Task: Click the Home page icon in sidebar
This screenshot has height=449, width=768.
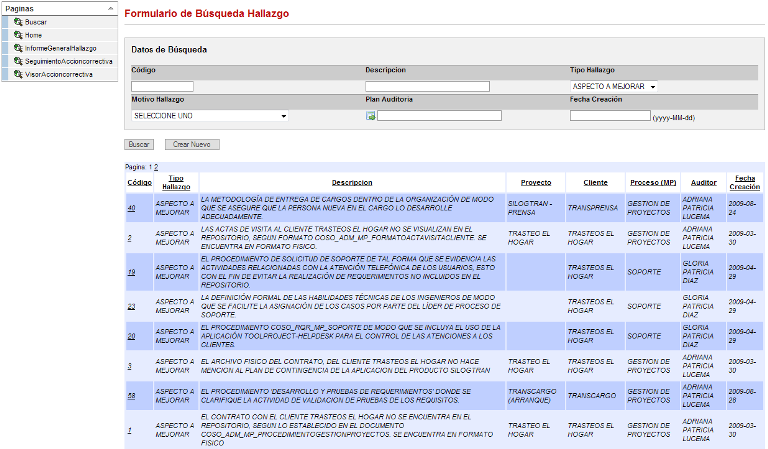Action: (18, 34)
